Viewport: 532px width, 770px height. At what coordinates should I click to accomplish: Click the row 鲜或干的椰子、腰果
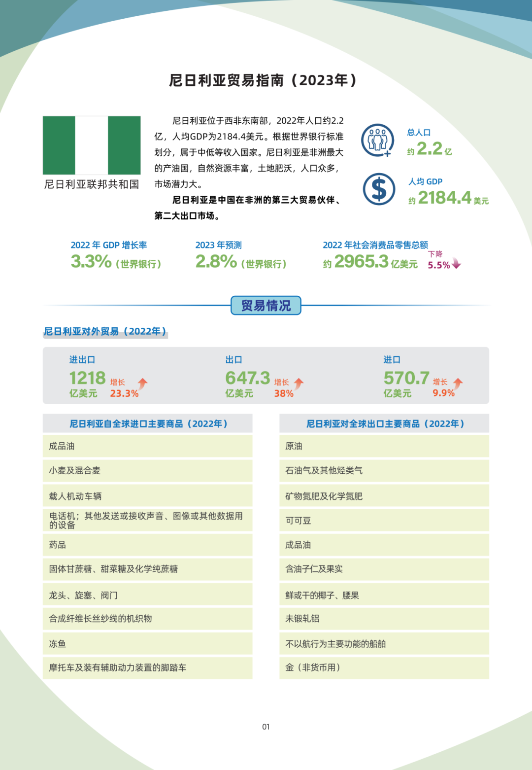[384, 594]
